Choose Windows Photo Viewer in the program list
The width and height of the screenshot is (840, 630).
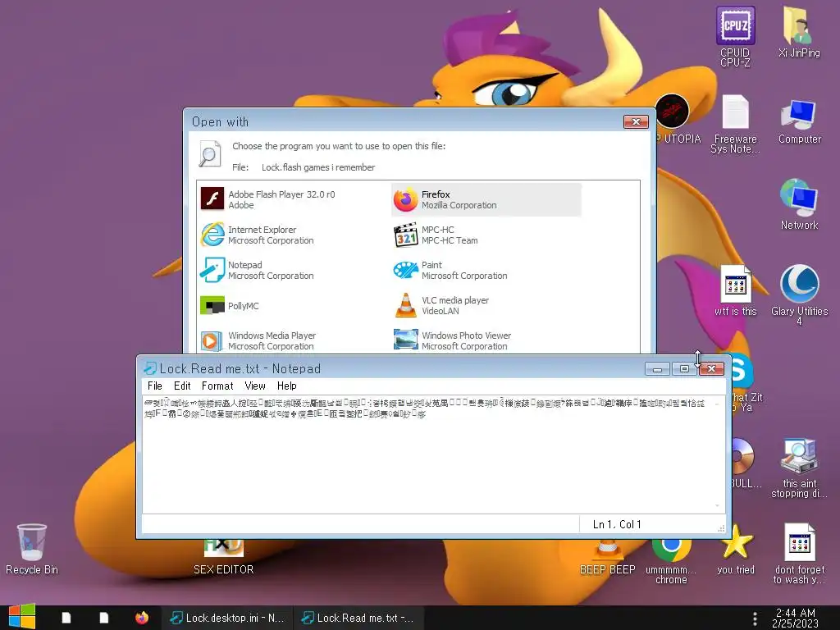pyautogui.click(x=486, y=340)
